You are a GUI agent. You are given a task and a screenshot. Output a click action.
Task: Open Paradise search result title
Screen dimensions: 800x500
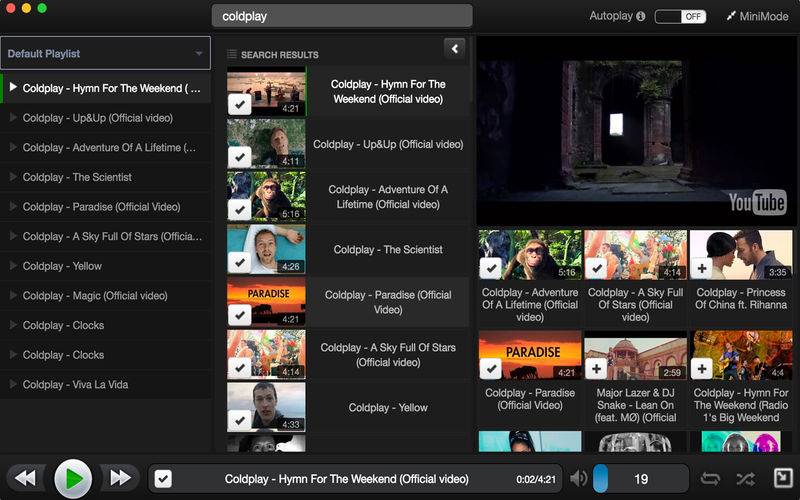click(x=388, y=302)
